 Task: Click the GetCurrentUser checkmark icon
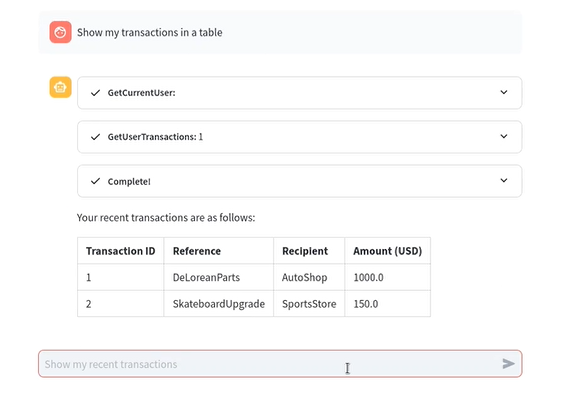coord(95,93)
